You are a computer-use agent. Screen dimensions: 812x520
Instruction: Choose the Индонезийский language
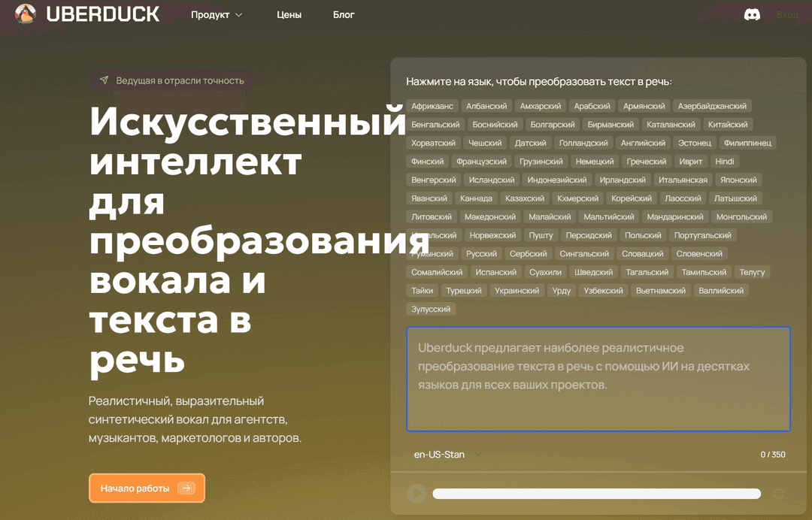point(556,180)
